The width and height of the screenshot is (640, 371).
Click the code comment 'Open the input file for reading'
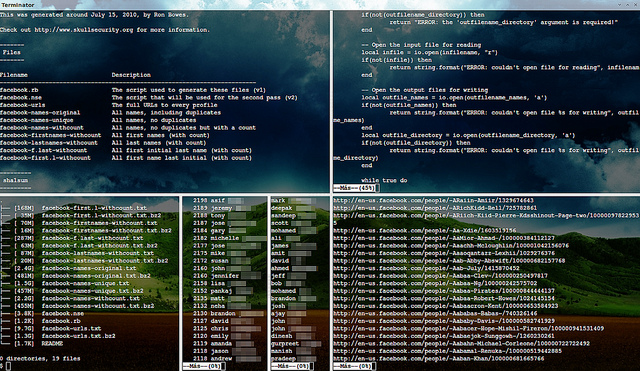(x=421, y=45)
